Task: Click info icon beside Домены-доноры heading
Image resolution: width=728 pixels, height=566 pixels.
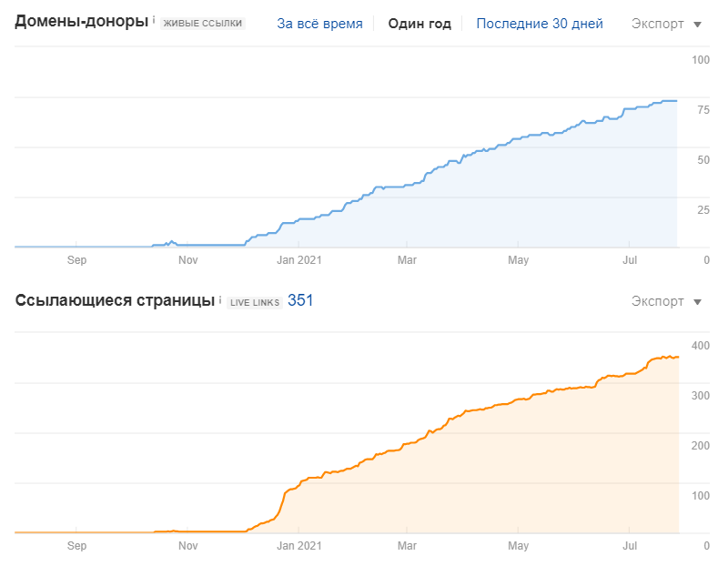Action: click(x=154, y=20)
